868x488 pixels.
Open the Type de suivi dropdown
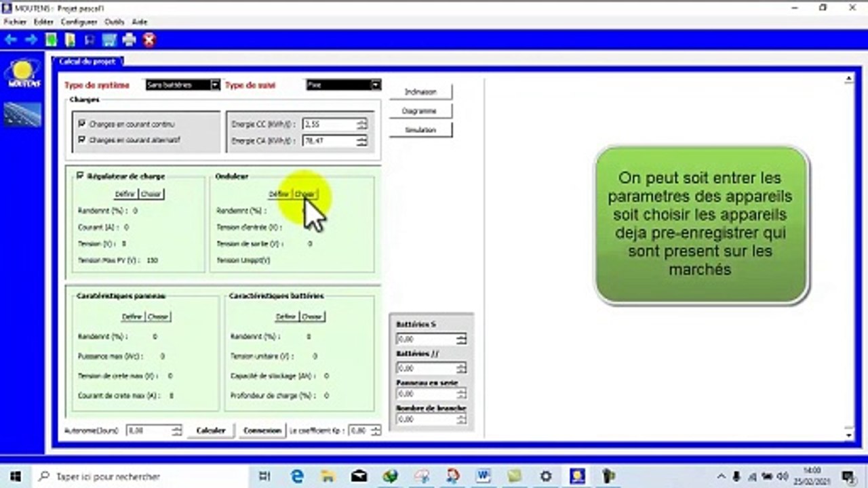click(x=376, y=85)
